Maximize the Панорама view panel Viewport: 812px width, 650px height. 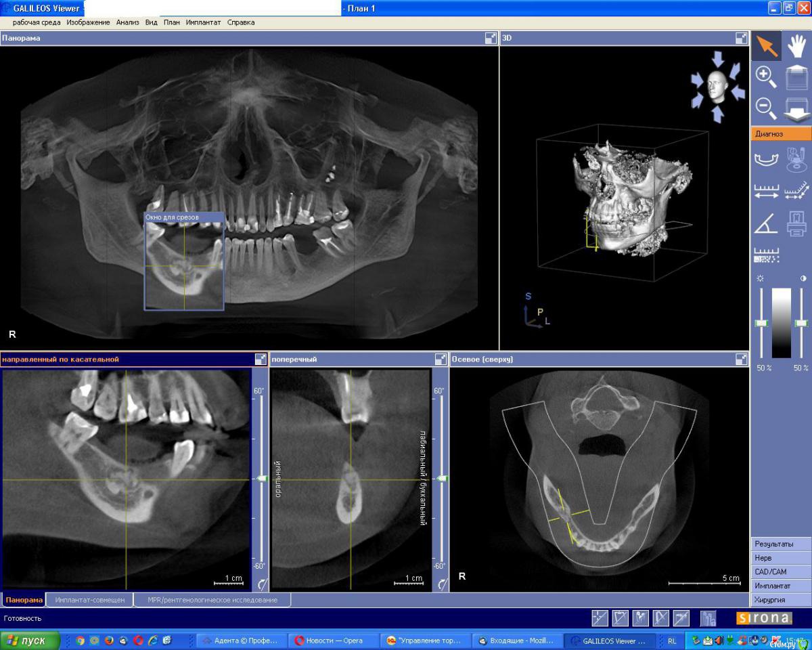[x=491, y=39]
